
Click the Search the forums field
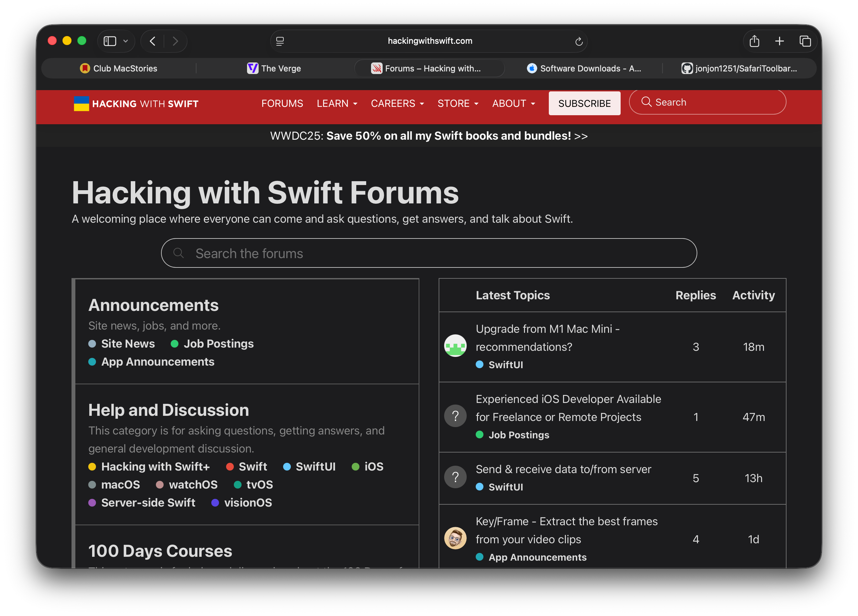point(429,253)
